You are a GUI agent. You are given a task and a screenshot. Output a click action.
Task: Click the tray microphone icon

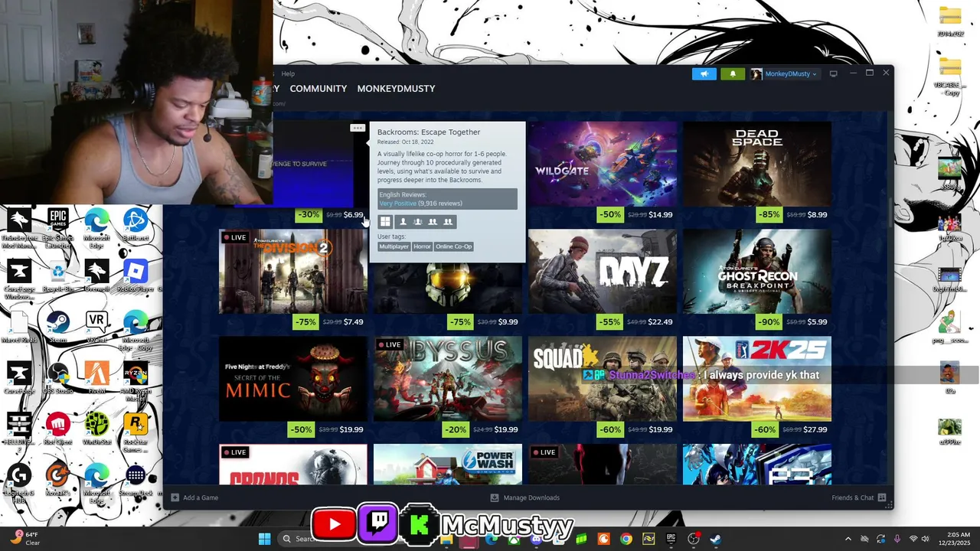(897, 539)
